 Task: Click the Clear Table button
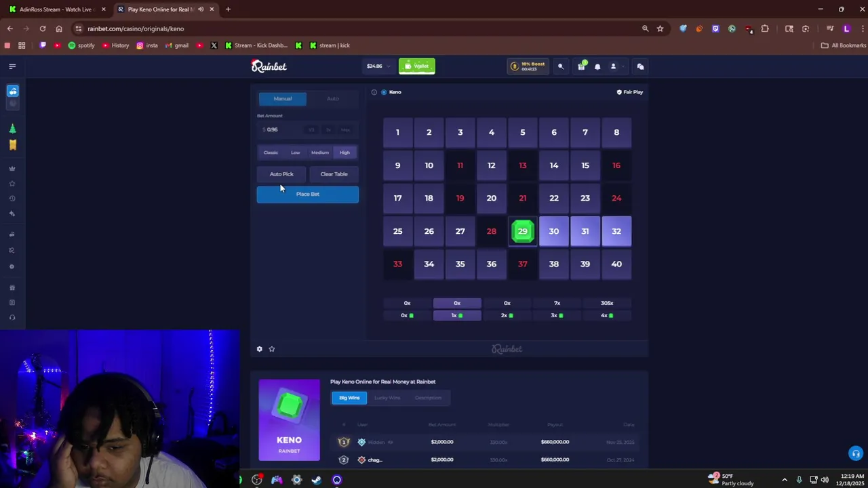(x=334, y=174)
